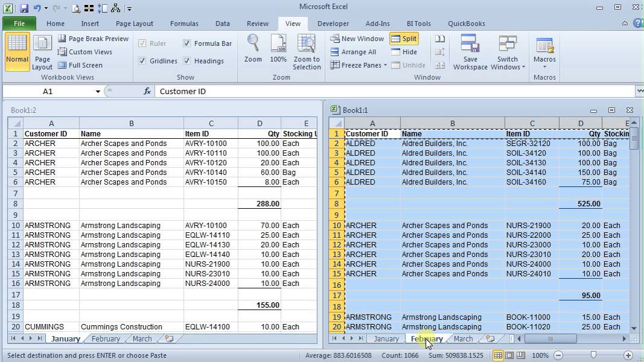Screen dimensions: 644x362
Task: Click the 100% zoom level in status bar
Action: [x=540, y=355]
